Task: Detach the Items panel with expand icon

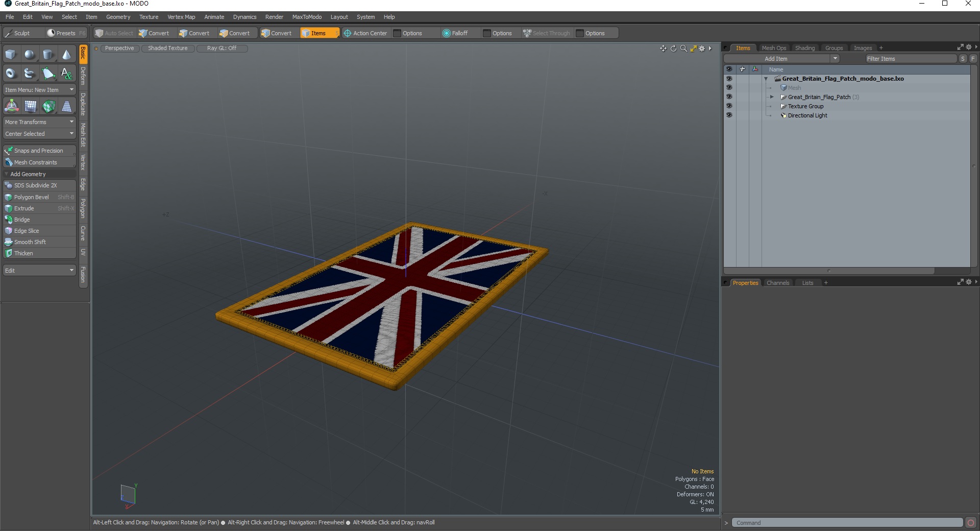Action: coord(960,47)
